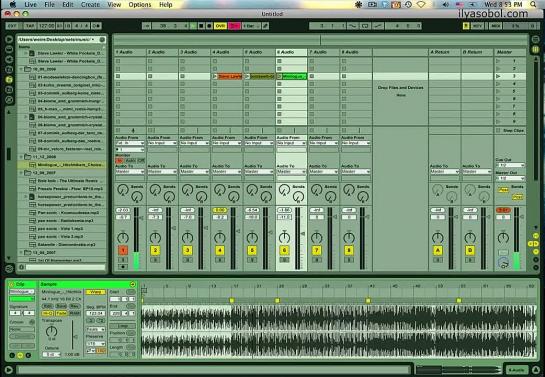
Task: Click the 1 Audio track header
Action: tap(130, 52)
